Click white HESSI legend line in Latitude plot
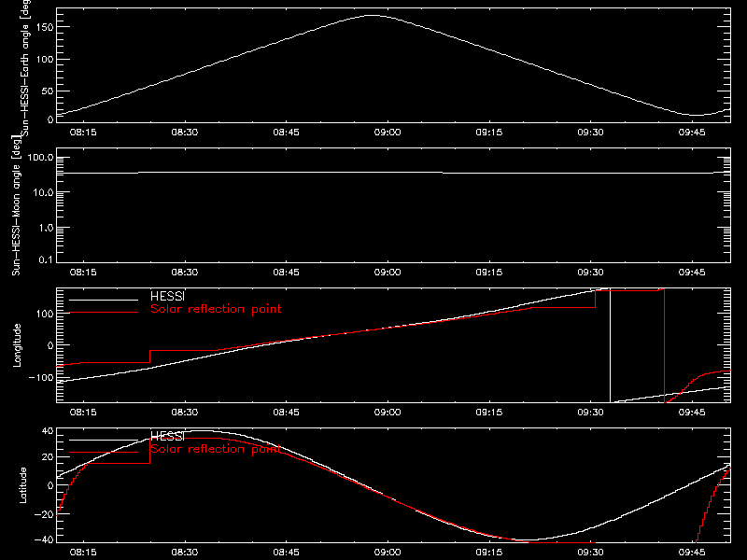This screenshot has width=747, height=560. (x=104, y=440)
